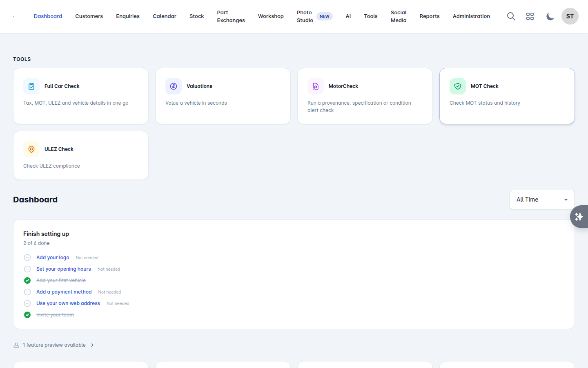Image resolution: width=588 pixels, height=368 pixels.
Task: Expand the feature preview available chevron
Action: [92, 345]
